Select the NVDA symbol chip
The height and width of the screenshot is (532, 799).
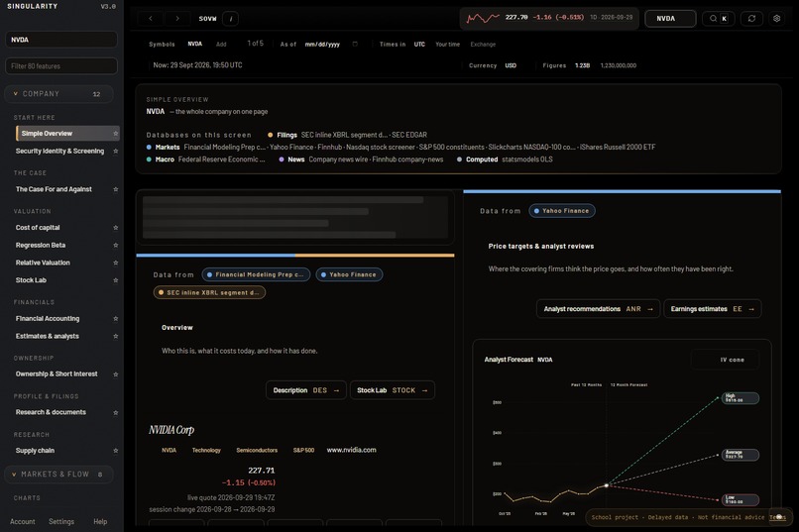194,44
